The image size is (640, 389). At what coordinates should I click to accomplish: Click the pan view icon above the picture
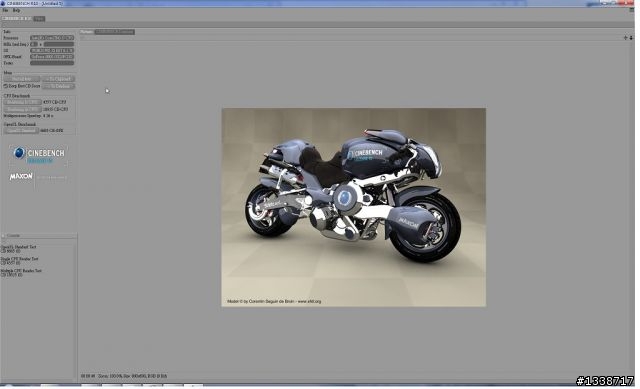click(x=625, y=38)
